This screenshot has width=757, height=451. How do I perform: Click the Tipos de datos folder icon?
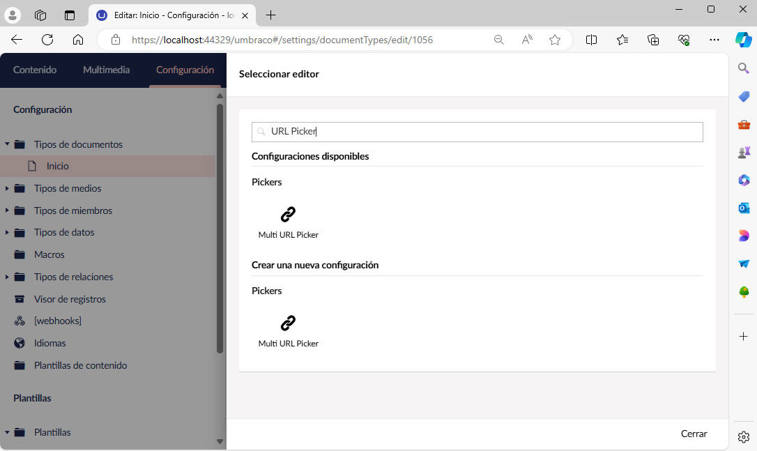pyautogui.click(x=19, y=233)
